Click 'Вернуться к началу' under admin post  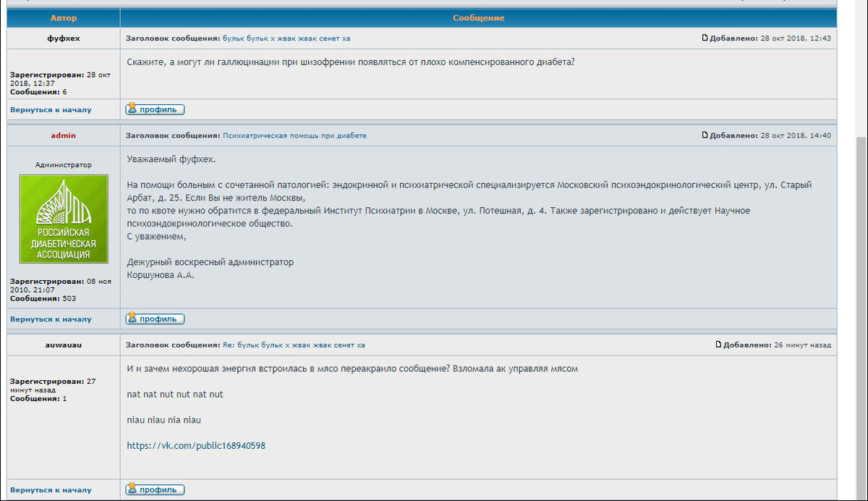[51, 319]
